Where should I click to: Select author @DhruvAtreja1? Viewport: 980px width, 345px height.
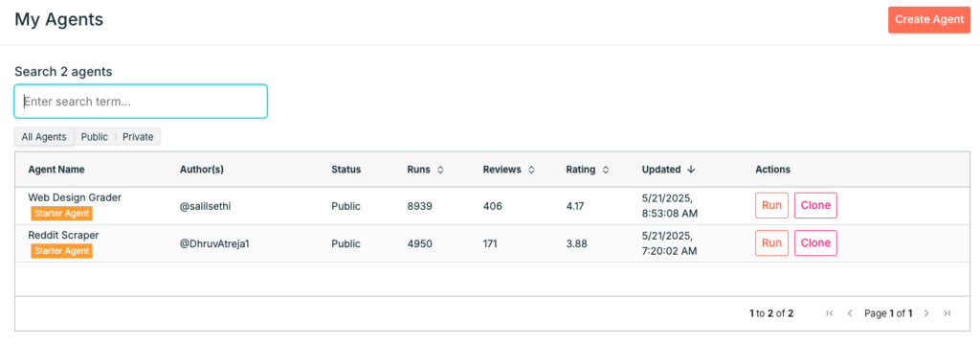[214, 243]
